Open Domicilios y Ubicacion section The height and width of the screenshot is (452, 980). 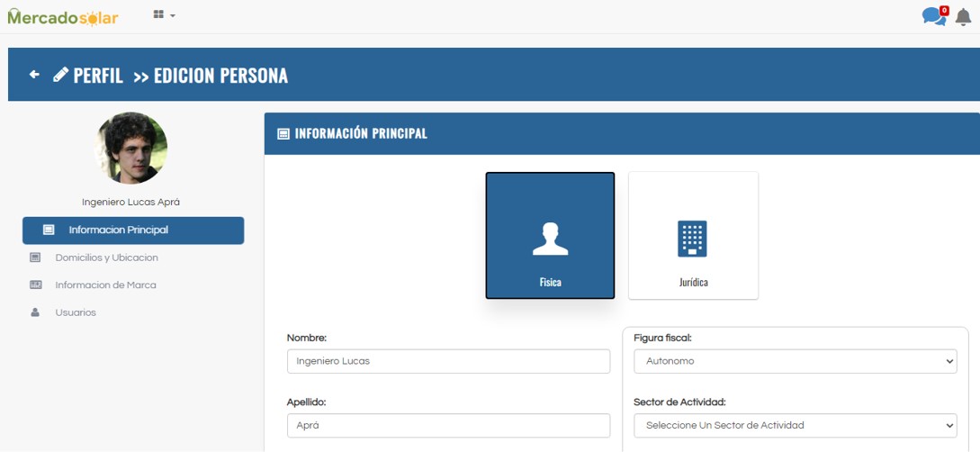tap(106, 258)
